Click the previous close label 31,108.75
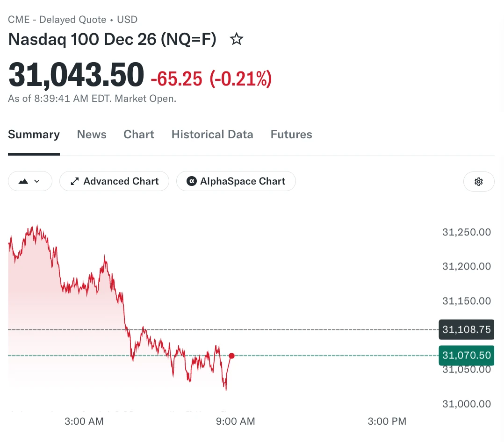The image size is (504, 442). pyautogui.click(x=467, y=329)
